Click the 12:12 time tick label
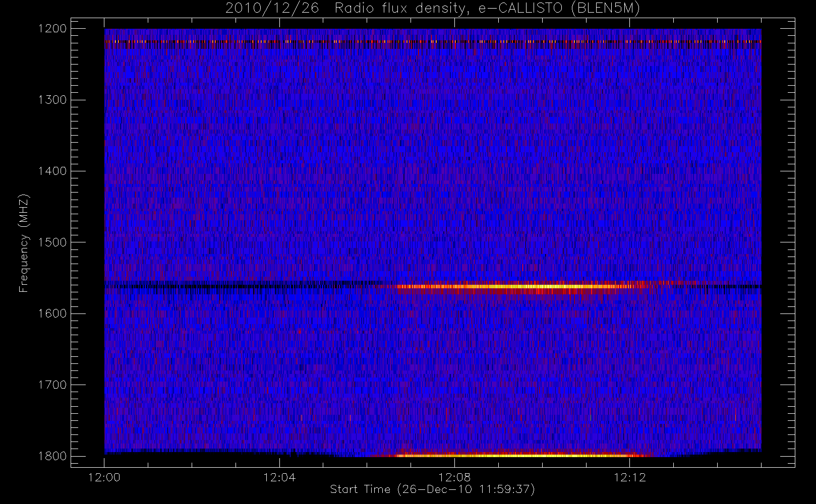Screen dimensions: 816x504 [x=630, y=477]
